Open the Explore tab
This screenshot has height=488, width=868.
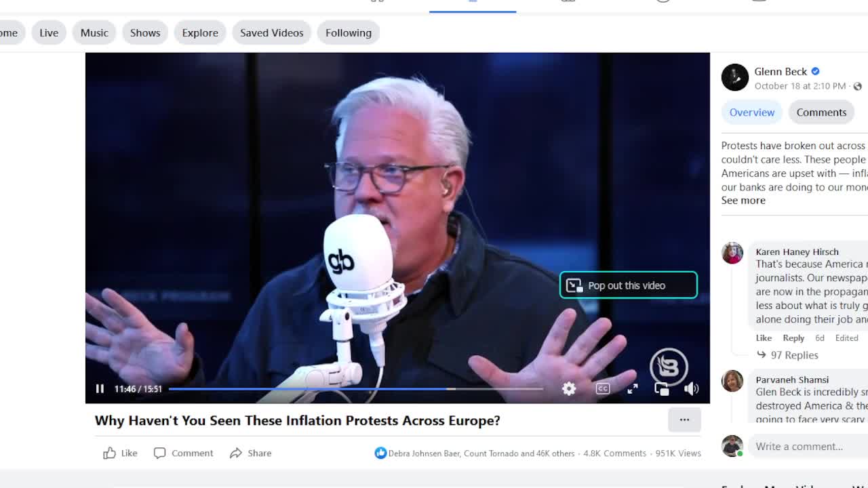(200, 33)
